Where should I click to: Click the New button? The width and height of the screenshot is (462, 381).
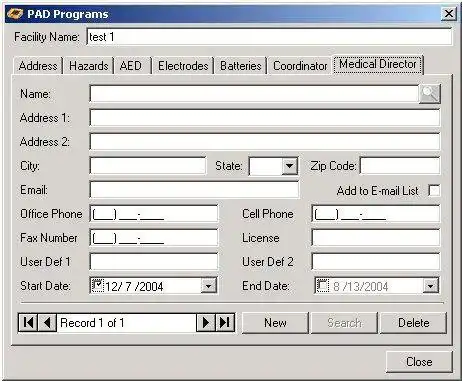click(x=275, y=323)
